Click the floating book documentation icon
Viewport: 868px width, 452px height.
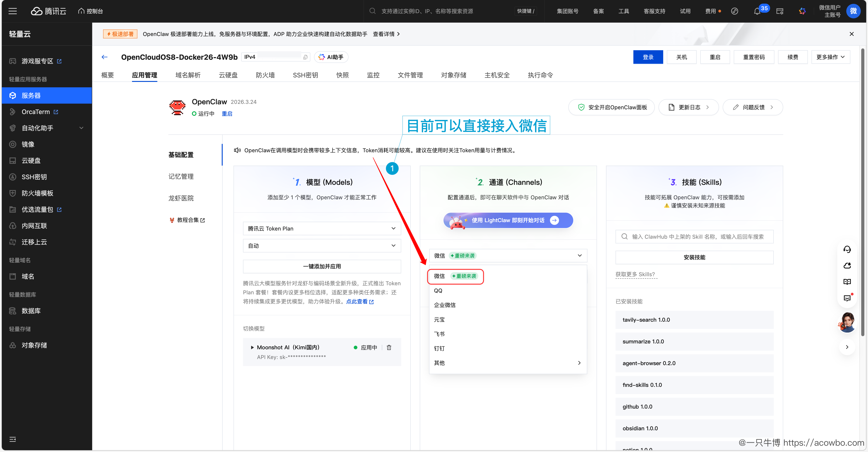pyautogui.click(x=847, y=282)
